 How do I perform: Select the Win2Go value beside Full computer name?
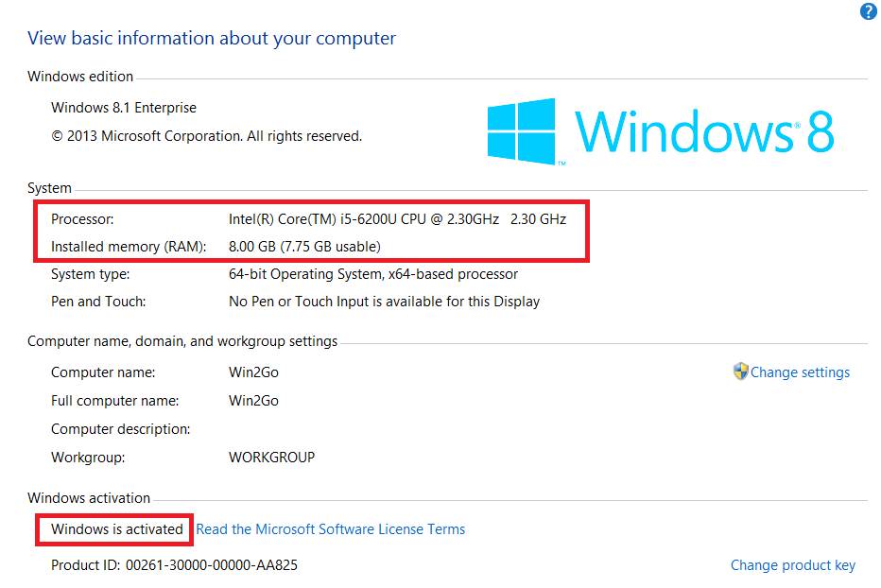point(253,401)
